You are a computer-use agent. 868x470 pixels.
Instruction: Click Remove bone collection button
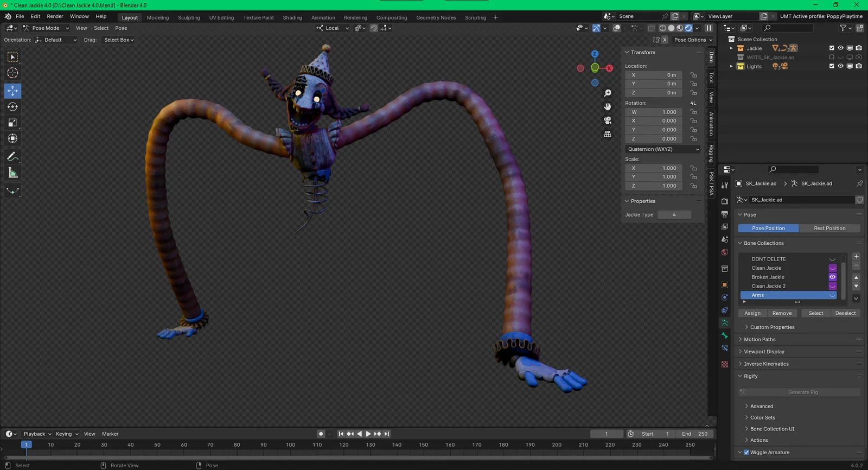click(x=782, y=313)
